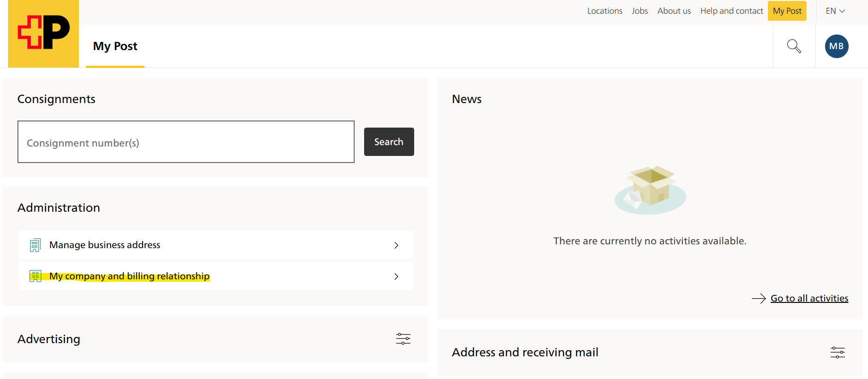Open the Jobs menu item
The image size is (868, 379).
(x=639, y=11)
